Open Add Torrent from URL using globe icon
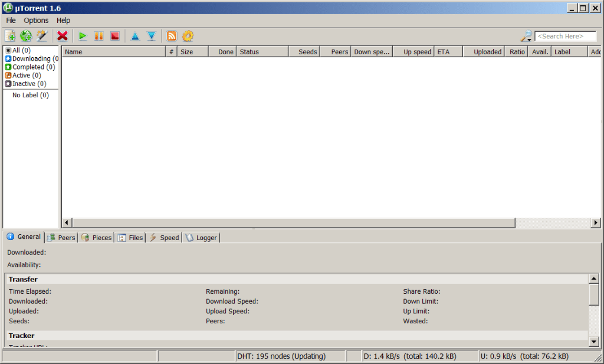The height and width of the screenshot is (364, 604). pyautogui.click(x=25, y=36)
